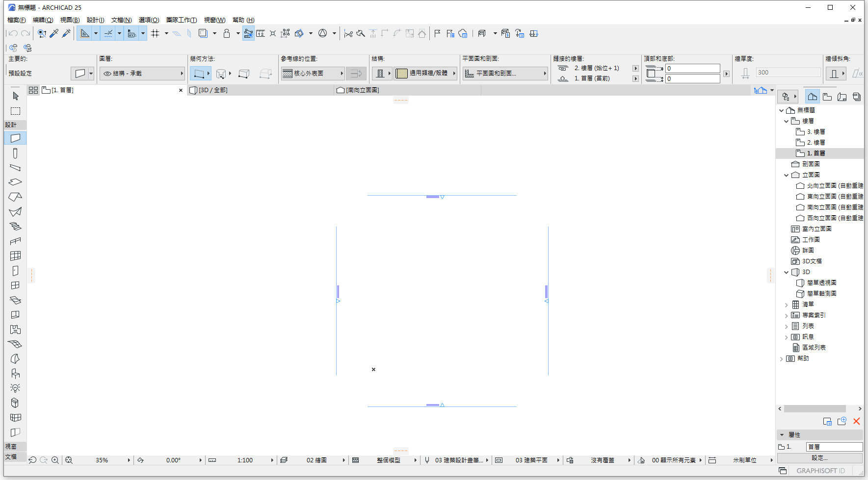Select the Zone tool
This screenshot has width=868, height=480.
[15, 329]
